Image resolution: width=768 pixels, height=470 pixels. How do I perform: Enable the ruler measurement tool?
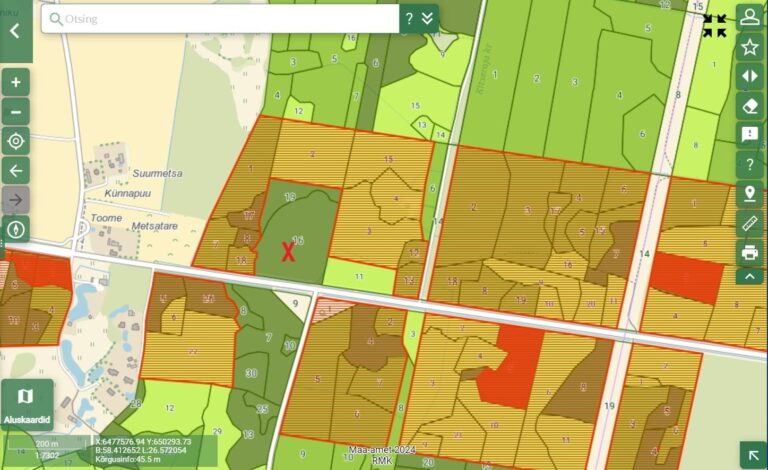[749, 222]
